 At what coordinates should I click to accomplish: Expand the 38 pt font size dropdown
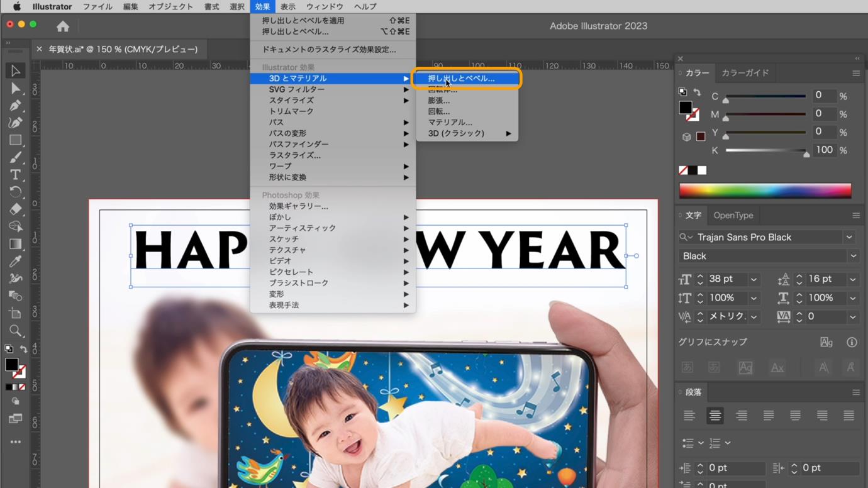coord(754,279)
